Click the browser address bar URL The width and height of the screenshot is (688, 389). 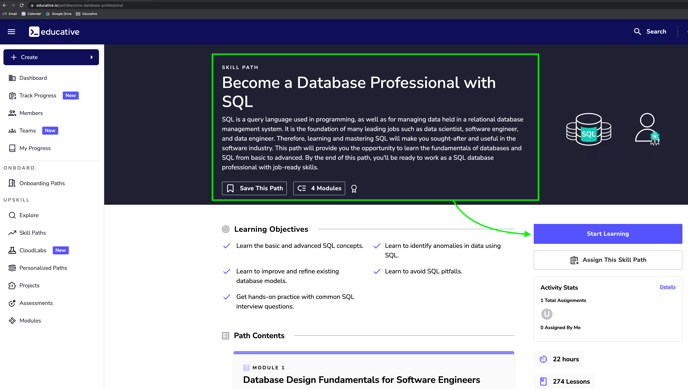pos(80,5)
